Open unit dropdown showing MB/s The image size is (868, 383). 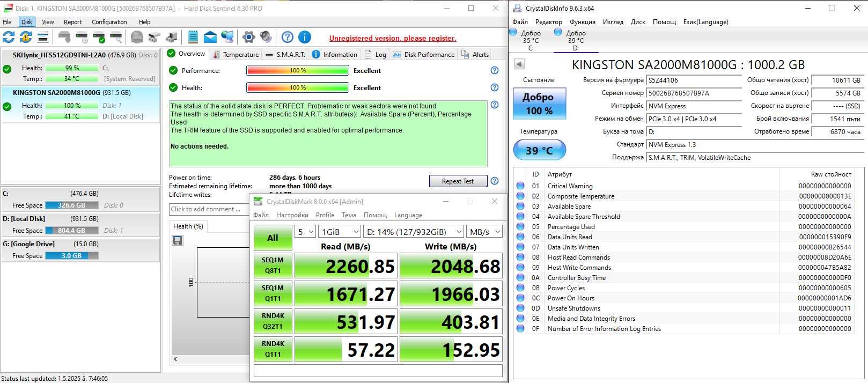484,232
